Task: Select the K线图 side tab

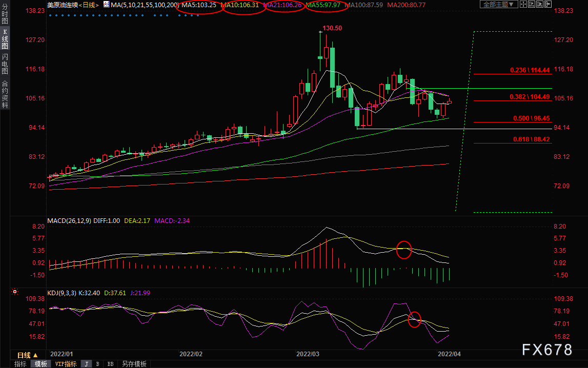Action: point(5,38)
